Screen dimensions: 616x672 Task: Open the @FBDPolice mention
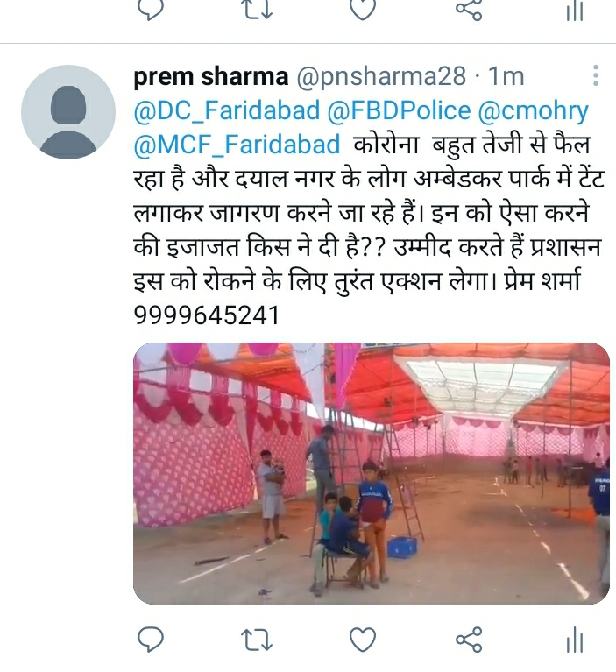point(399,111)
